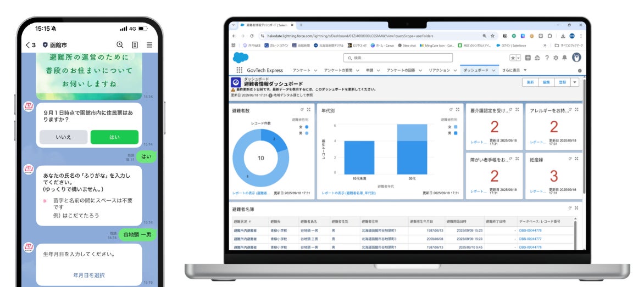Expand the 避難者数 widget to full view
644x287 pixels.
click(x=308, y=109)
